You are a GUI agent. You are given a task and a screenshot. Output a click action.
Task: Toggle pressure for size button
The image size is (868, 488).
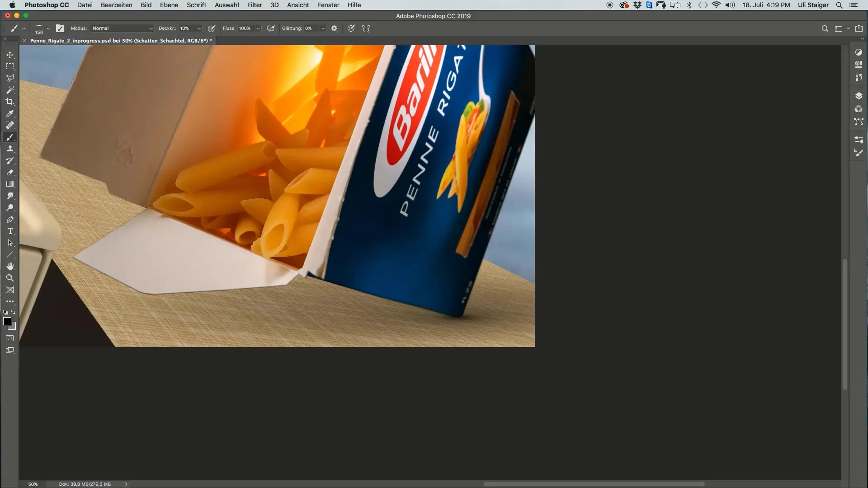[x=351, y=28]
